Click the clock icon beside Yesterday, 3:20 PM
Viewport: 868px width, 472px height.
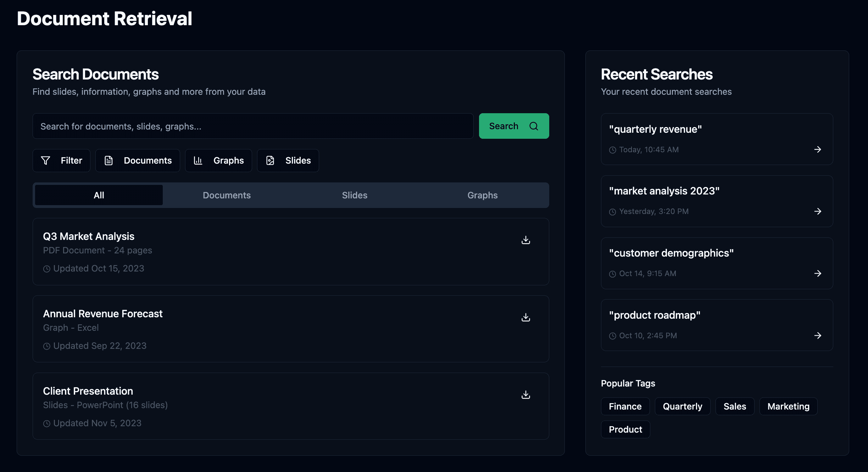pyautogui.click(x=612, y=212)
